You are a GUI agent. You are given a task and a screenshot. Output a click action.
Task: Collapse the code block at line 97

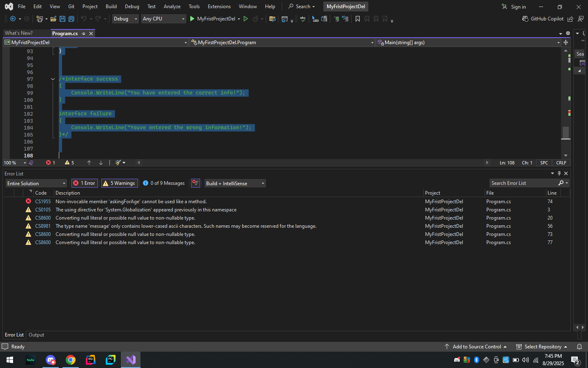(53, 79)
